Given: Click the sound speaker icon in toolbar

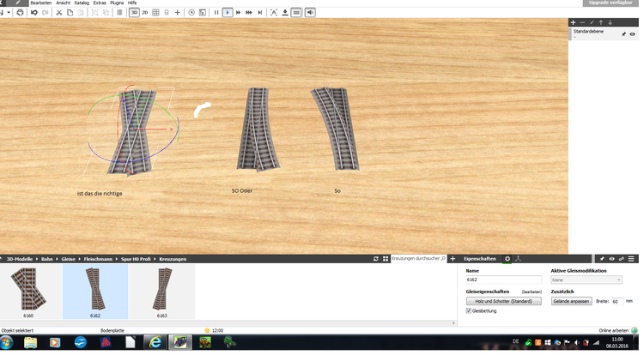Looking at the screenshot, I should (x=309, y=13).
